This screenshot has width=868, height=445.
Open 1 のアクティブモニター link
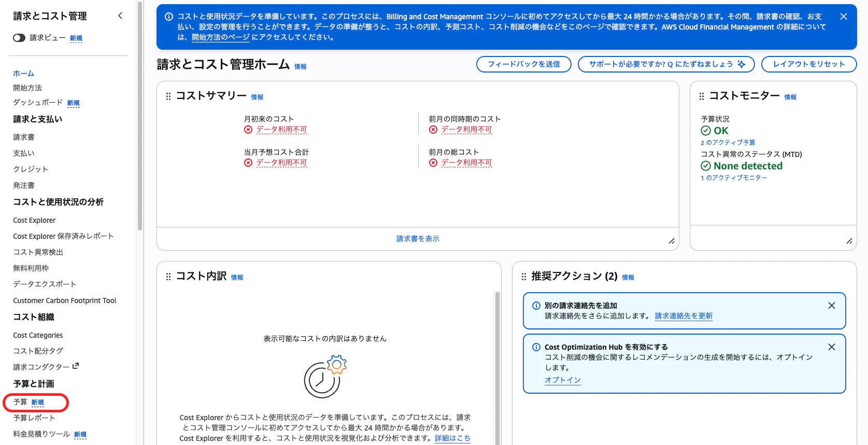(734, 178)
